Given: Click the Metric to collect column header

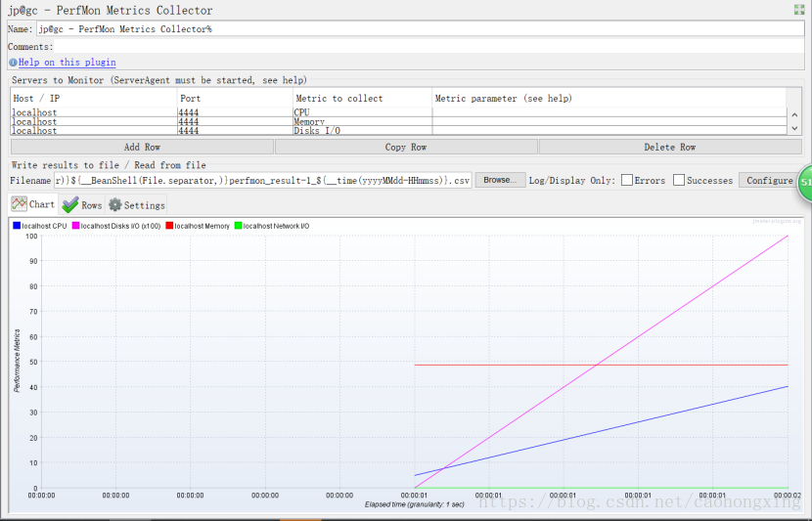Looking at the screenshot, I should 362,99.
